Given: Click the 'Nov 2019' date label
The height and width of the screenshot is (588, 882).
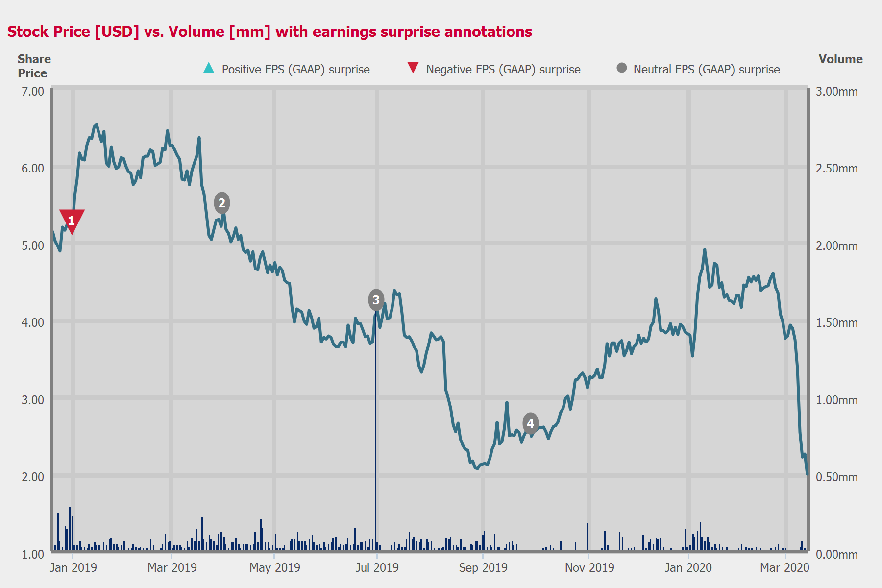Looking at the screenshot, I should click(589, 568).
